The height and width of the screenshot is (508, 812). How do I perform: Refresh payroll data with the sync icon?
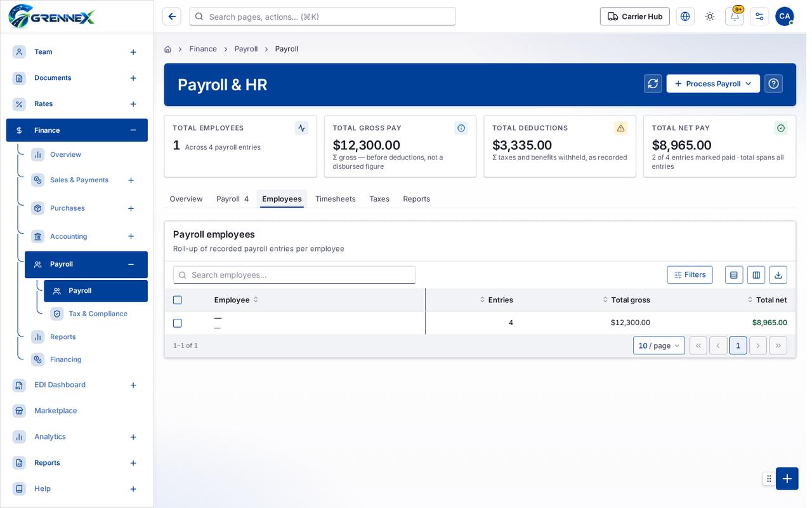tap(653, 84)
